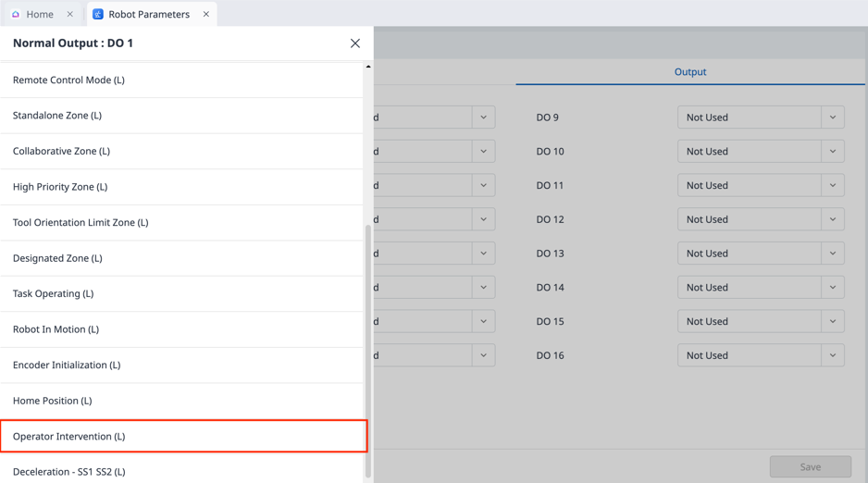Screen dimensions: 868x483
Task: Switch to the Output tab
Action: pyautogui.click(x=689, y=71)
